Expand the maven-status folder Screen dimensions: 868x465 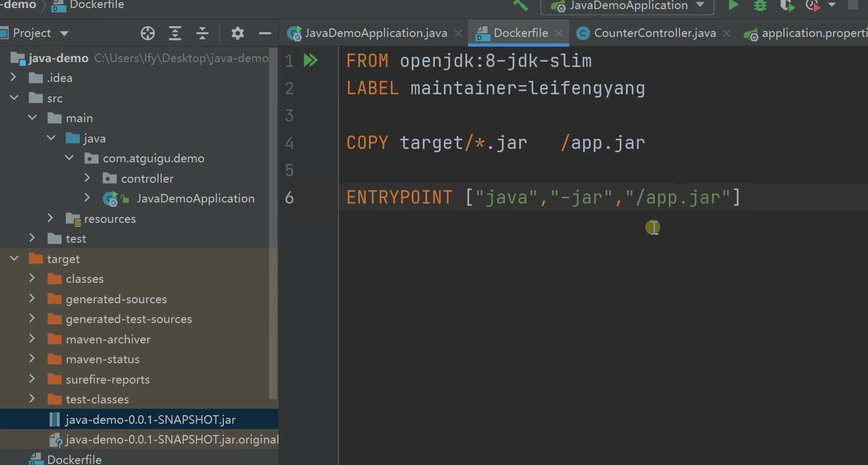click(32, 358)
